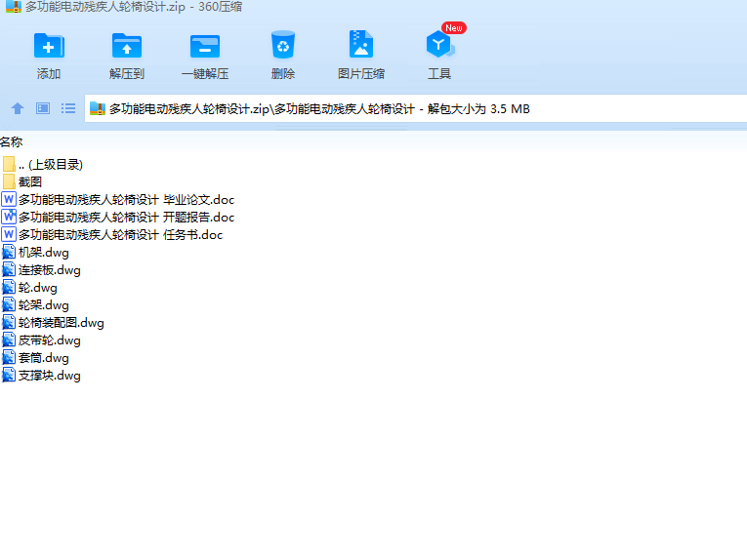The width and height of the screenshot is (747, 560).
Task: Select file name '多功能电动残疾人轮椅设计 开题报告.doc'
Action: [x=126, y=217]
